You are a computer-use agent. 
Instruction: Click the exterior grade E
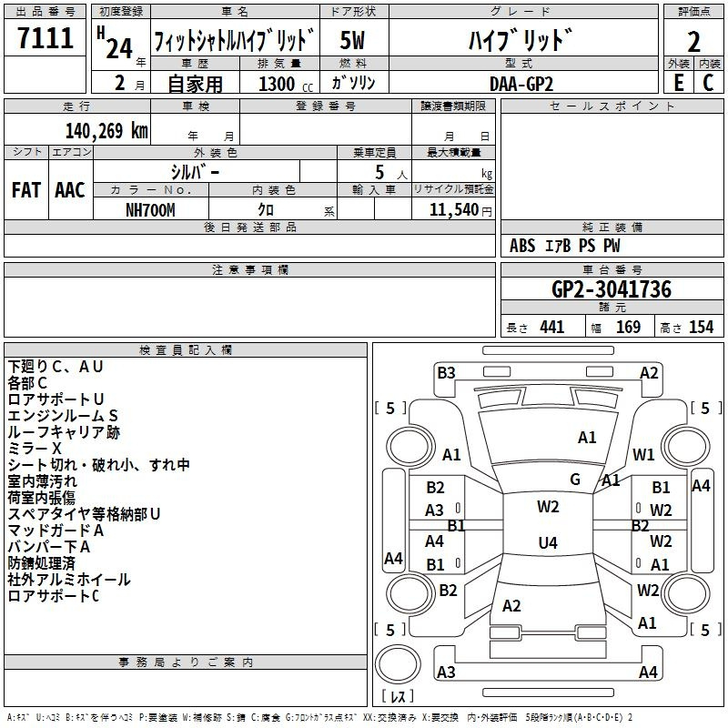[x=679, y=83]
